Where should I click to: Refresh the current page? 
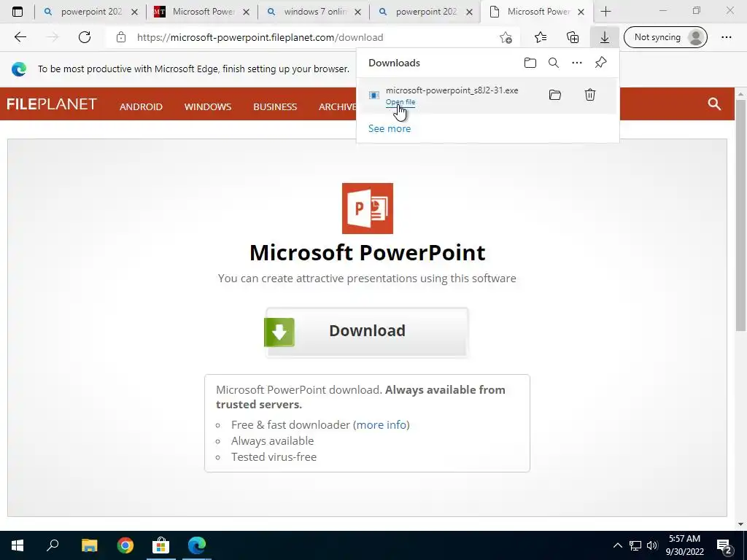point(85,37)
